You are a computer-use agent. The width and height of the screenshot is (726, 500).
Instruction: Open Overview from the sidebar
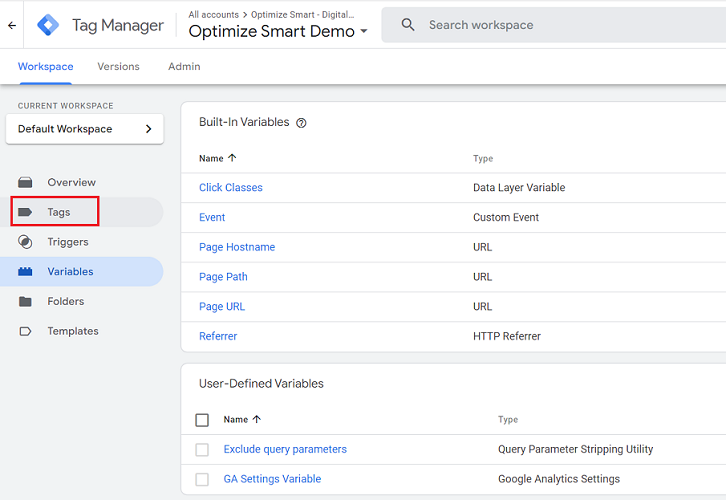click(71, 182)
